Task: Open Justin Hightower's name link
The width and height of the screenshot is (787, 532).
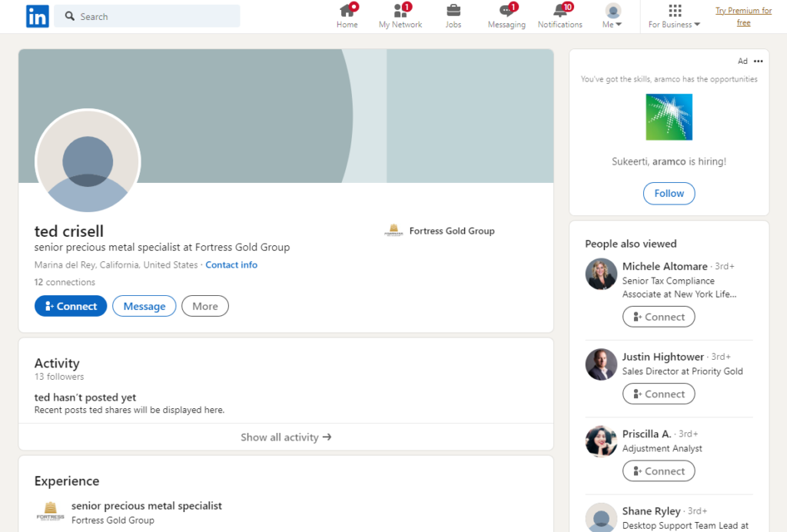Action: pyautogui.click(x=662, y=357)
